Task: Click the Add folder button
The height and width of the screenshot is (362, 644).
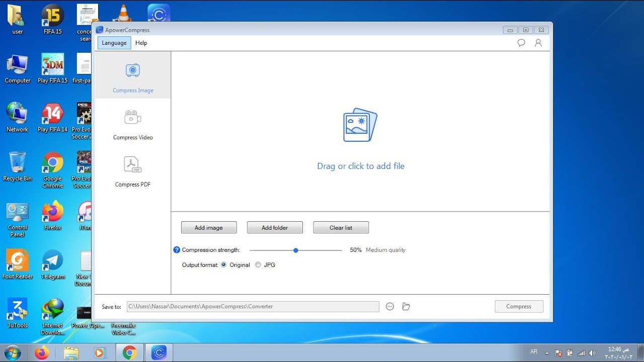Action: pyautogui.click(x=275, y=228)
